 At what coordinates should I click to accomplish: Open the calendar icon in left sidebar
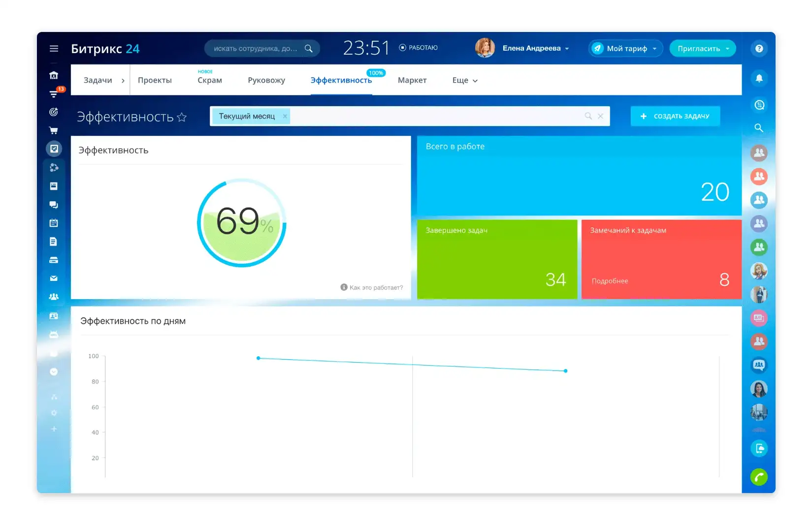tap(54, 223)
